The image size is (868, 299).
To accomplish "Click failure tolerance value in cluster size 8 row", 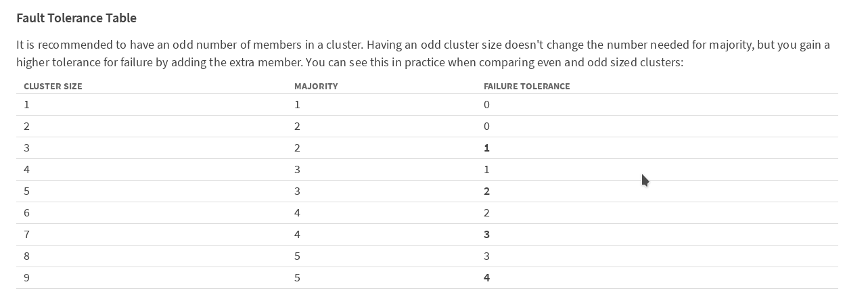I will click(x=486, y=256).
